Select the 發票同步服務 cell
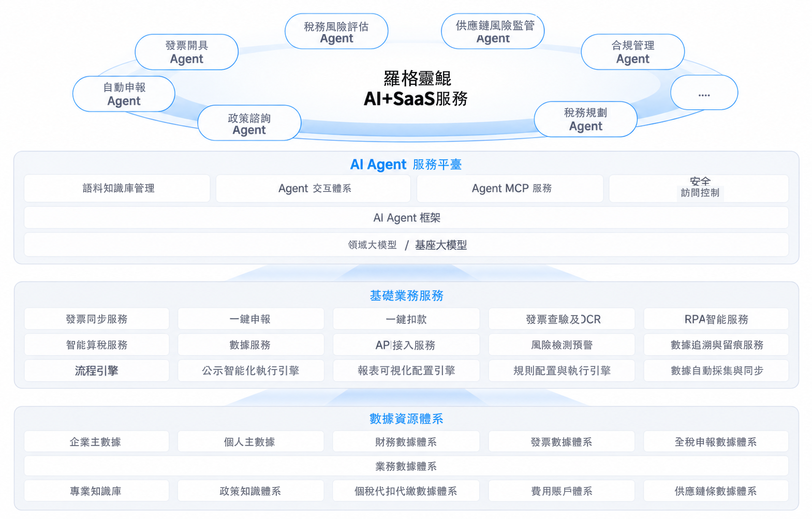The width and height of the screenshot is (812, 519). [97, 319]
